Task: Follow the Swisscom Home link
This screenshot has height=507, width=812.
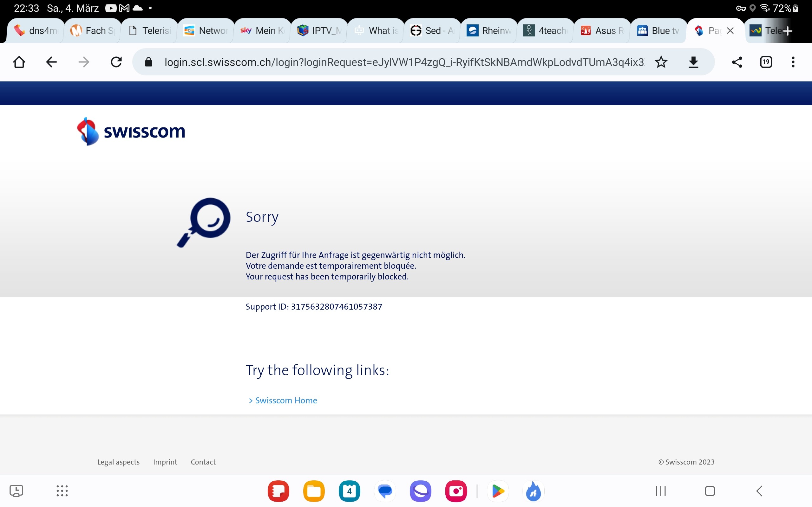Action: [x=286, y=400]
